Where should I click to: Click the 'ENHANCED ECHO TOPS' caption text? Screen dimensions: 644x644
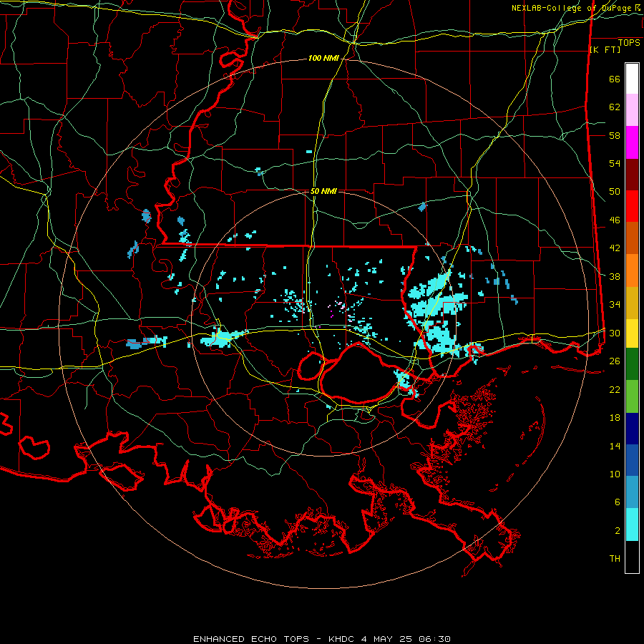[x=251, y=639]
